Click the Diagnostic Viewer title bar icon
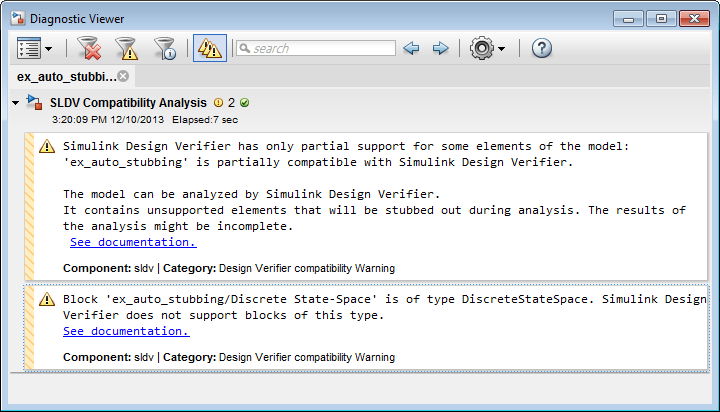Viewport: 720px width, 412px height. (x=18, y=18)
